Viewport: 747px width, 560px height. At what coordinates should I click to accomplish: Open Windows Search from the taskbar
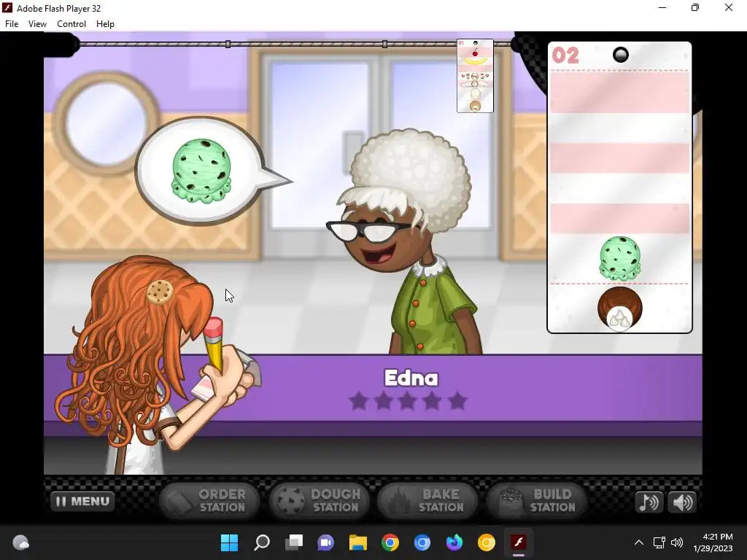[262, 542]
